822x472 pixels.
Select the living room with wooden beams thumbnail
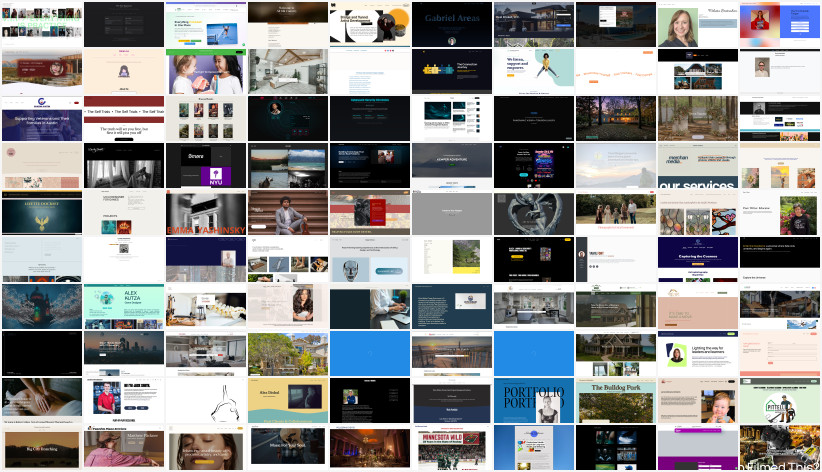tap(288, 71)
